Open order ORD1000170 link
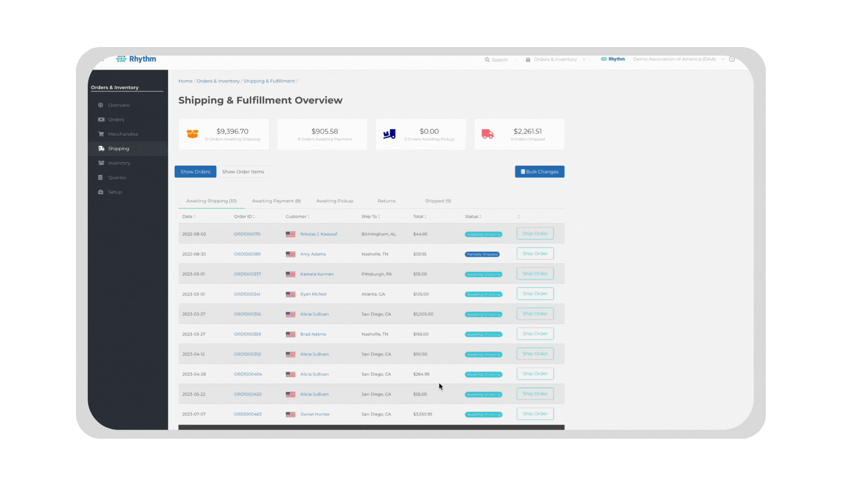868x488 pixels. [x=247, y=234]
